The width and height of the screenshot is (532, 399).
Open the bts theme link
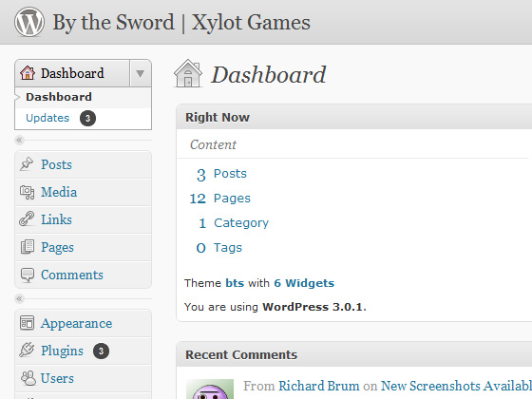235,283
